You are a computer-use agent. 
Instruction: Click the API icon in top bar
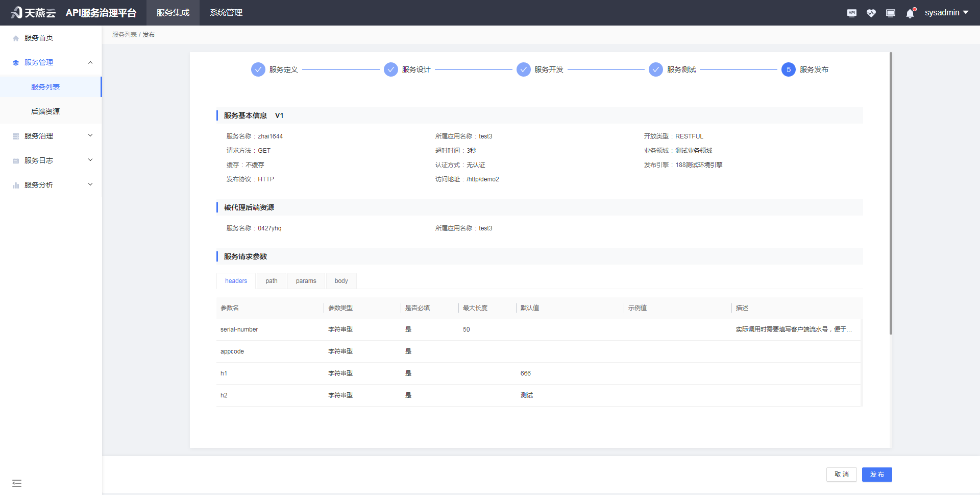coord(851,13)
